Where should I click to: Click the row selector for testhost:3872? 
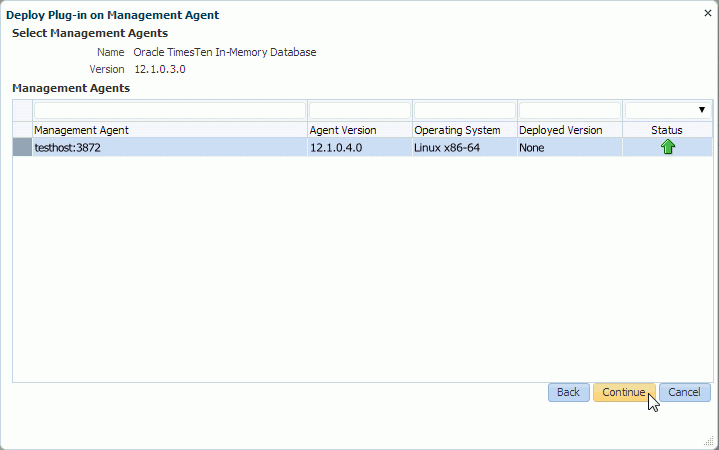(22, 148)
